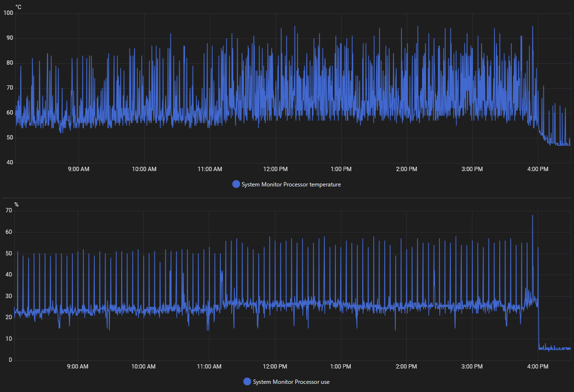Click the 40 label on the temperature axis

(x=10, y=162)
